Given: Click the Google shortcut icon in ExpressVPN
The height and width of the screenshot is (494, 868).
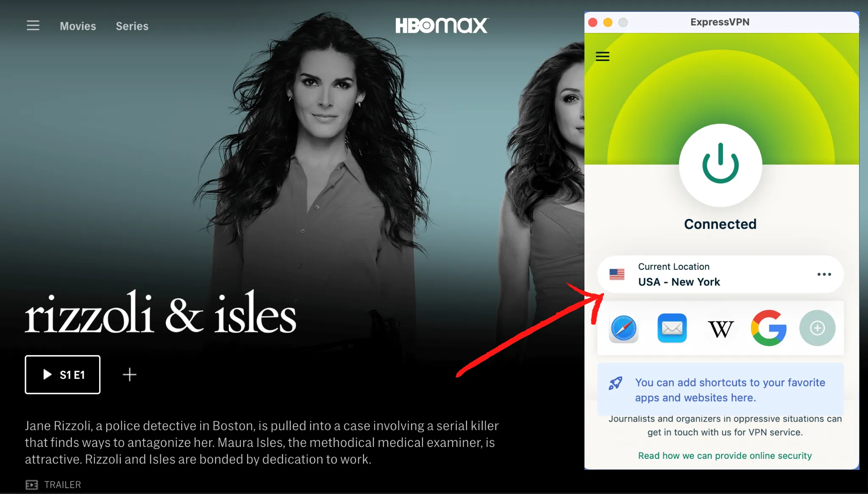Looking at the screenshot, I should (767, 328).
